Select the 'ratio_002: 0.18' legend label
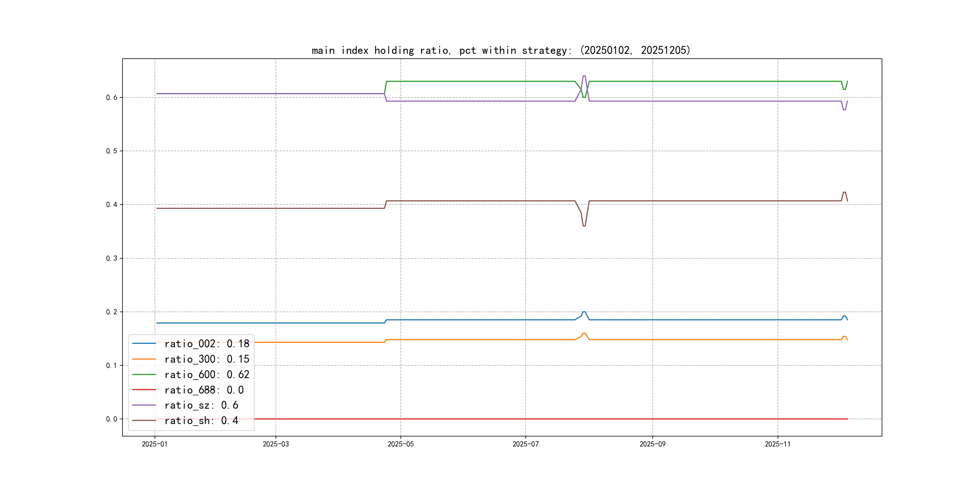 coord(207,344)
